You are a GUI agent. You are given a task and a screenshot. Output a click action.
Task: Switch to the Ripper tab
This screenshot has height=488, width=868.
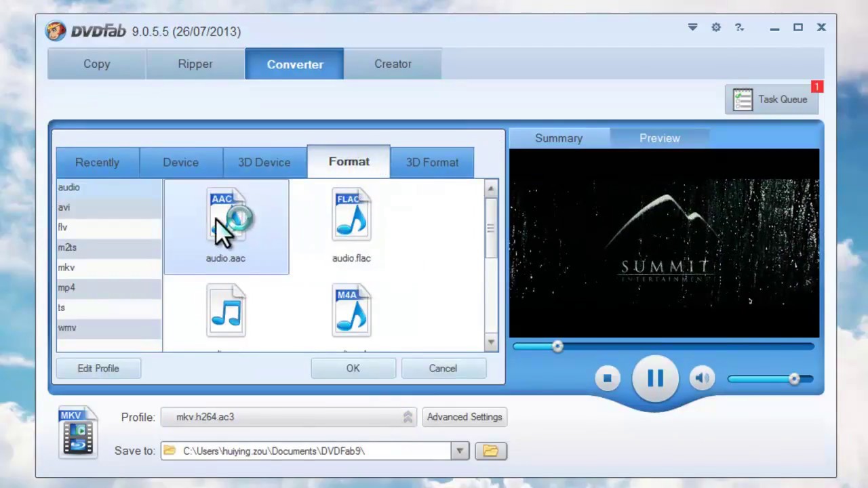(x=195, y=64)
